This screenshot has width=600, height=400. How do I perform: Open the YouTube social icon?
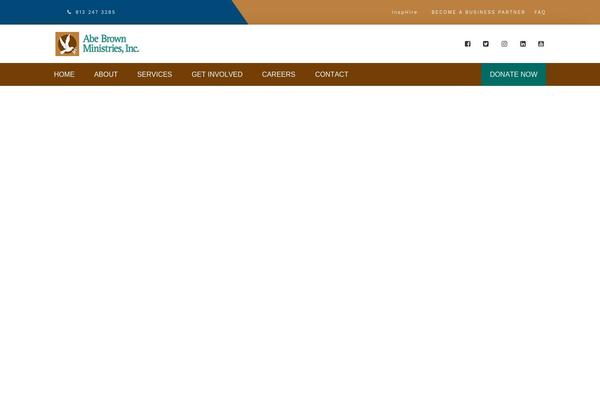click(541, 44)
